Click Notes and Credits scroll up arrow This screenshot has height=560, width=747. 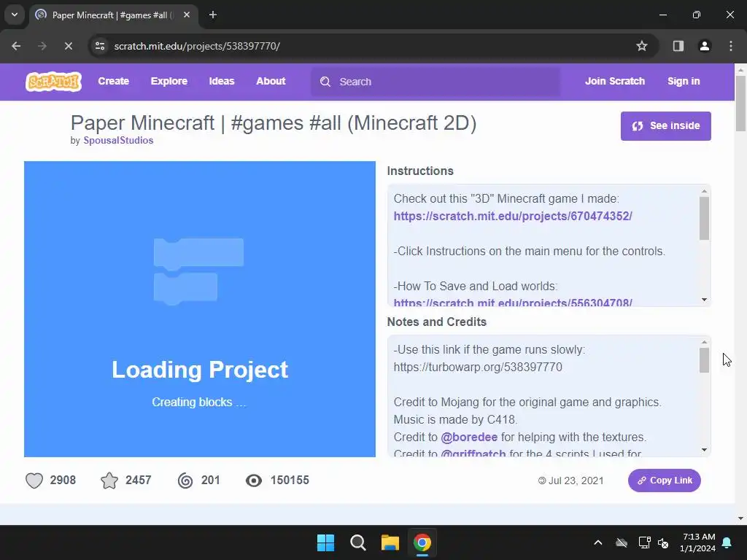tap(704, 342)
